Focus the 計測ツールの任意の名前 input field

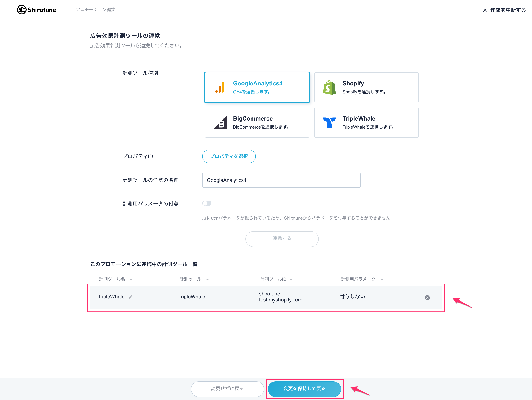coord(281,180)
